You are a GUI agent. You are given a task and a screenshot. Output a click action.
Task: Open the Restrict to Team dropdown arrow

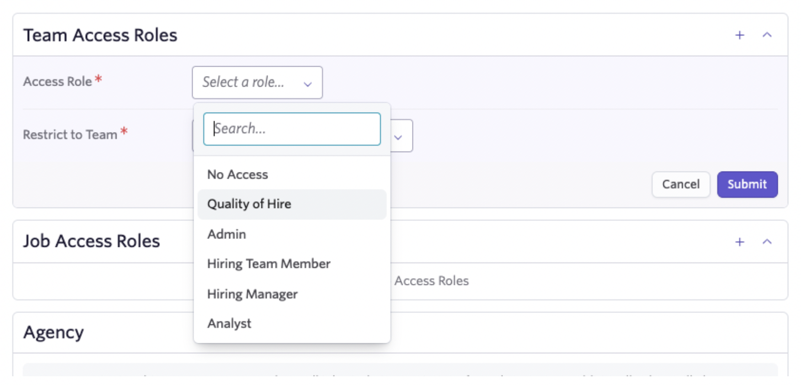[398, 137]
